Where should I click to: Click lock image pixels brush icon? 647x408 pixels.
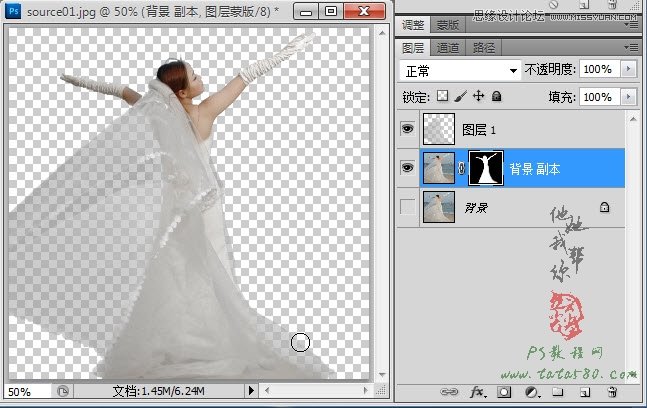(460, 97)
